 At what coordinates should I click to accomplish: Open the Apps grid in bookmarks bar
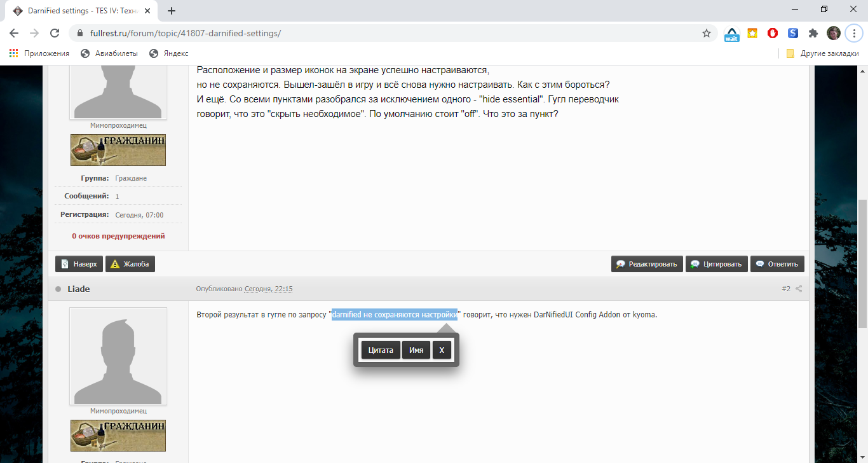pos(14,53)
